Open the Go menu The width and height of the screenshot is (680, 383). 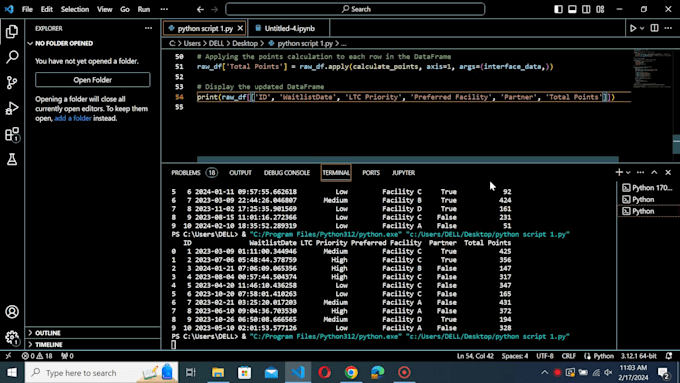pos(124,9)
